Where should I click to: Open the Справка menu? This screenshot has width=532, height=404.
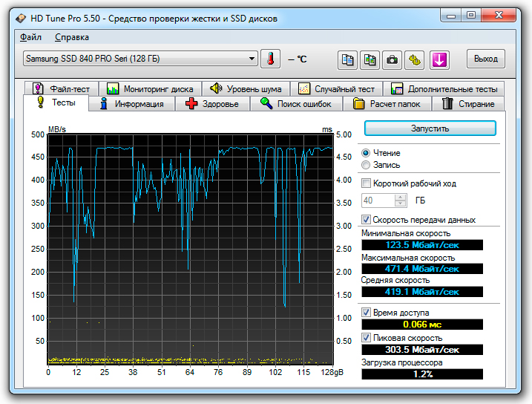pos(72,37)
